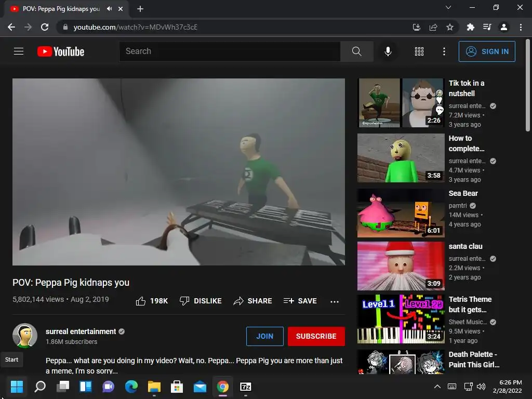Install or download page icon in the address bar

pos(416,27)
